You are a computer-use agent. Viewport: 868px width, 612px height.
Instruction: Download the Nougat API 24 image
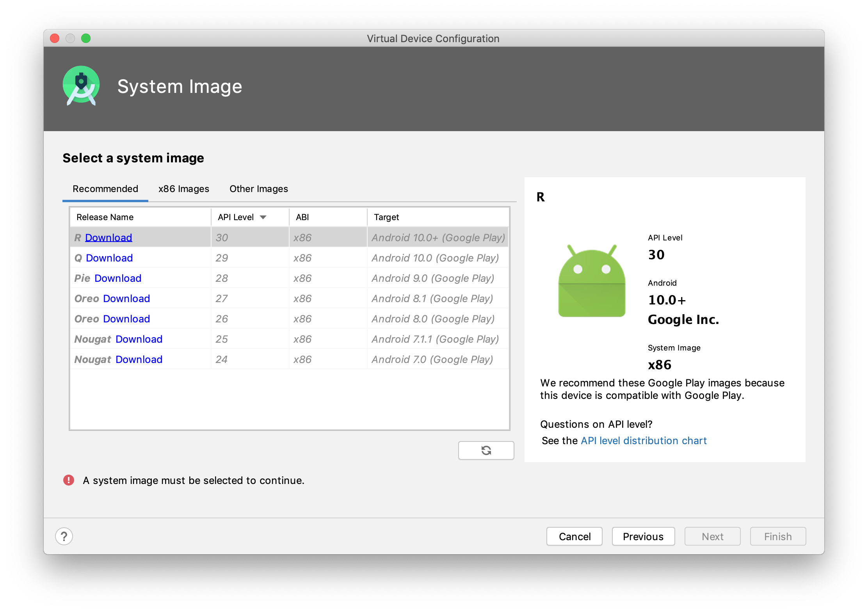coord(139,359)
